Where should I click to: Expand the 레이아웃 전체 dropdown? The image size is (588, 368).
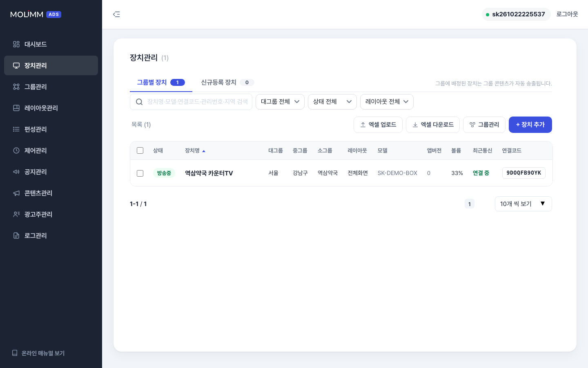387,102
